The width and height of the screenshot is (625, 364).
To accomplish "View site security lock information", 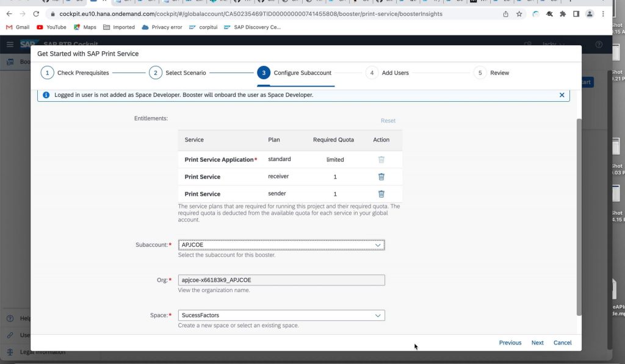I will pos(52,14).
